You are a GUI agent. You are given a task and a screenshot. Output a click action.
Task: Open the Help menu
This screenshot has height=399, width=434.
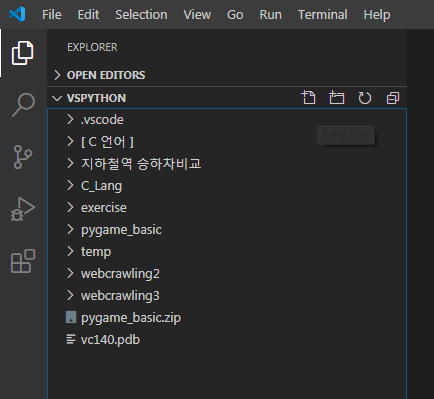coord(377,15)
